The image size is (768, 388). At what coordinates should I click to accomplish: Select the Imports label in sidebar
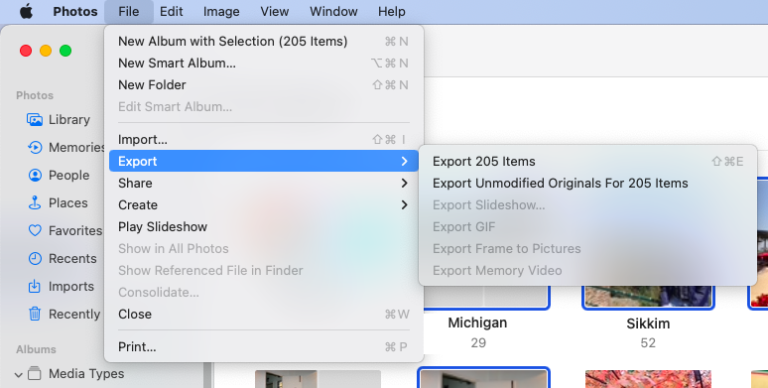coord(71,286)
